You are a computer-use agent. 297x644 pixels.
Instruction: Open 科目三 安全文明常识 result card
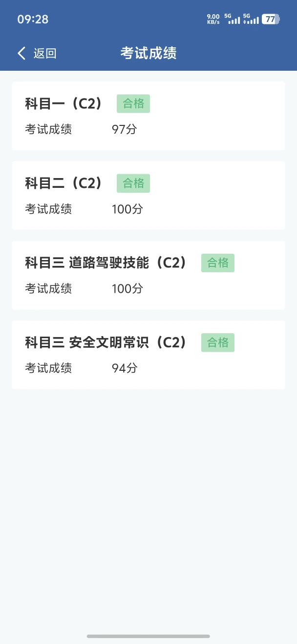[x=148, y=355]
